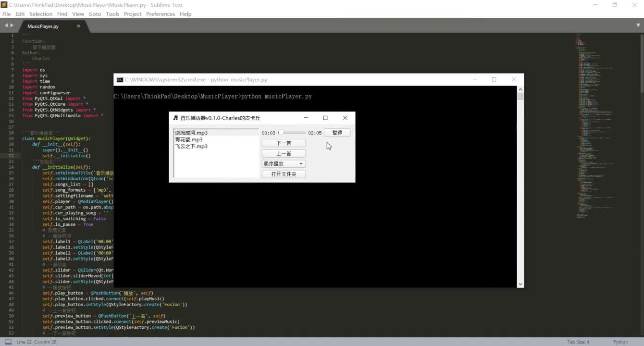Click the Line 22, Column 28 status
644x346 pixels.
pos(37,342)
